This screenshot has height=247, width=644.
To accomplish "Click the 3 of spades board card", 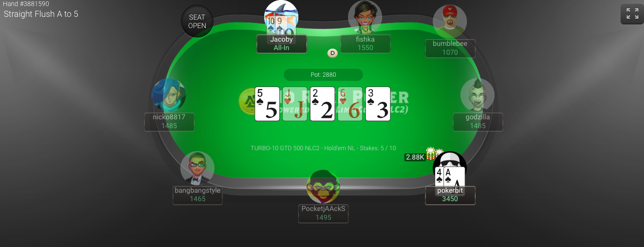I will pyautogui.click(x=378, y=104).
